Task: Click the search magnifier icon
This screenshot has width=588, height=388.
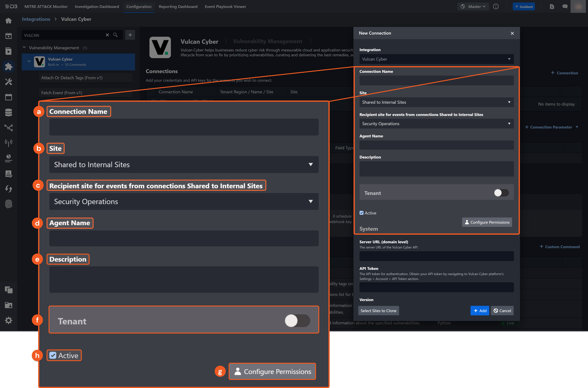Action: coord(115,35)
